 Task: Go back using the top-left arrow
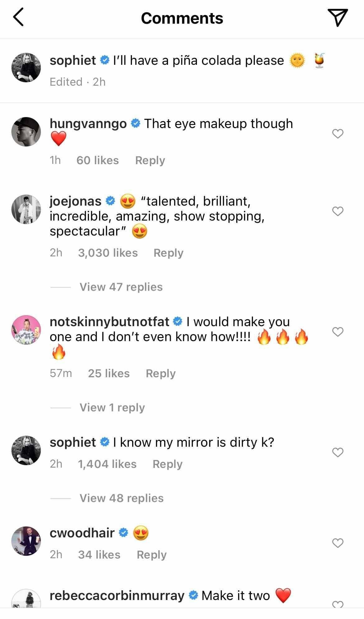point(19,18)
